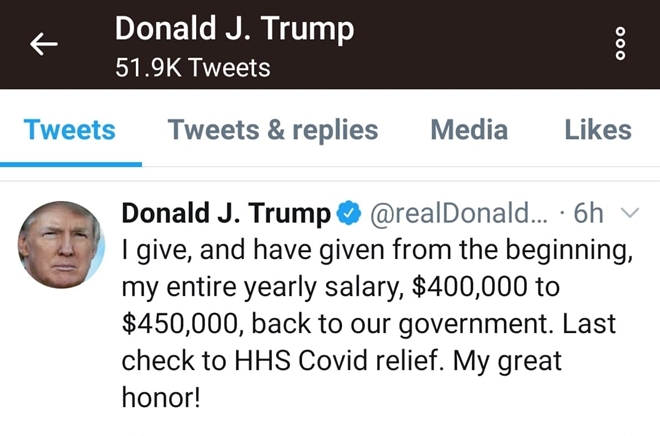Switch to the Tweets tab
The height and width of the screenshot is (436, 660).
pyautogui.click(x=70, y=130)
